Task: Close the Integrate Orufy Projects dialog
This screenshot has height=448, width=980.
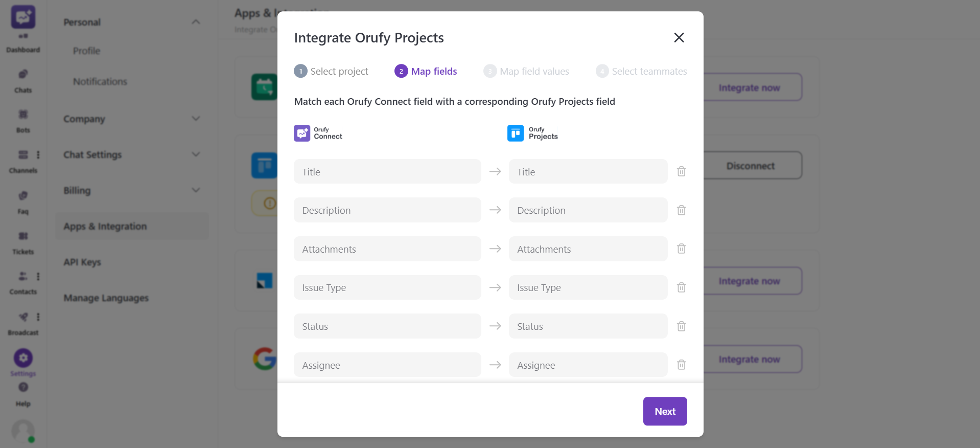Action: pyautogui.click(x=679, y=37)
